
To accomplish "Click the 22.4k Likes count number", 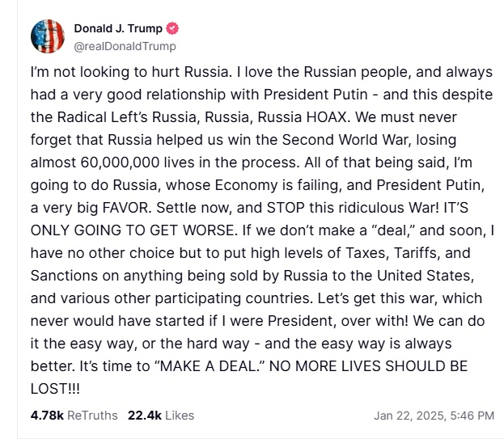I will click(144, 415).
